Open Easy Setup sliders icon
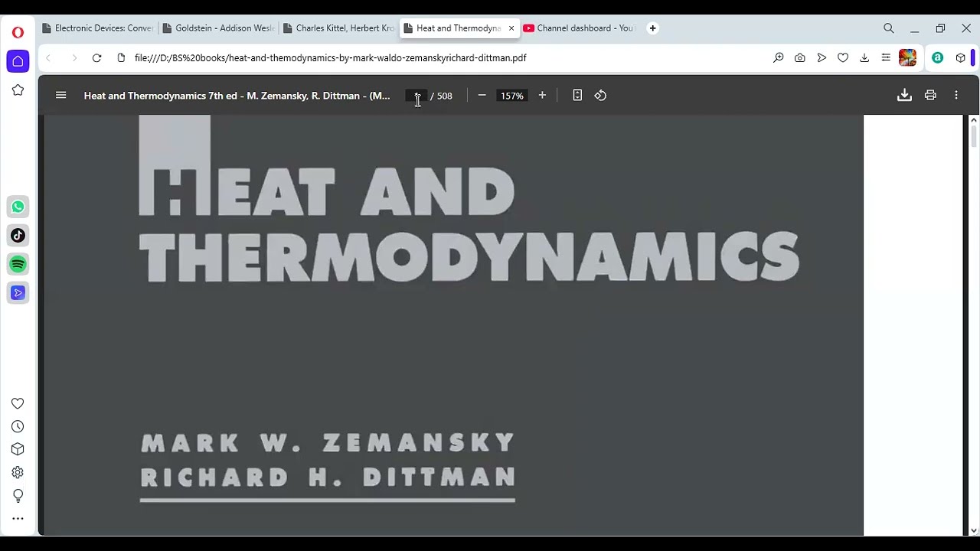 click(x=886, y=58)
